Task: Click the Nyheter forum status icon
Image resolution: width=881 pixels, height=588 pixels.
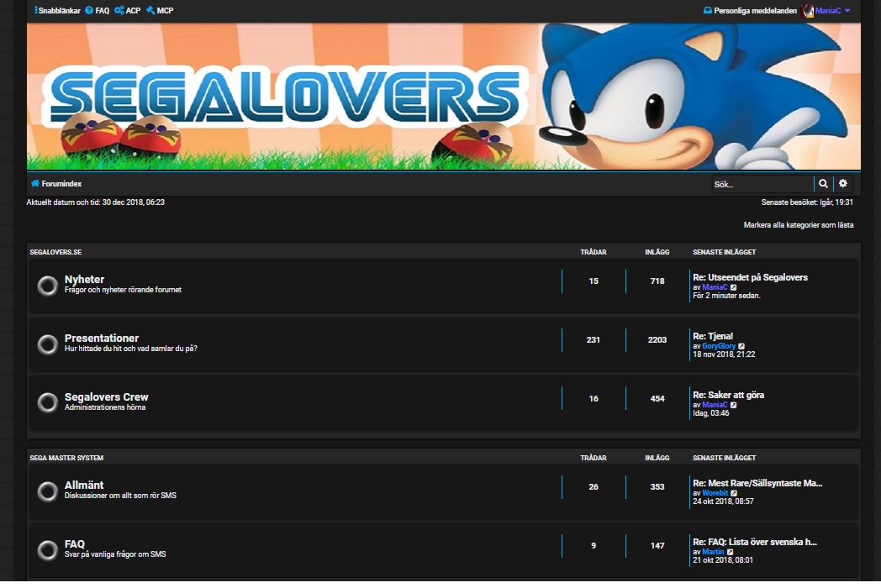Action: pos(48,286)
